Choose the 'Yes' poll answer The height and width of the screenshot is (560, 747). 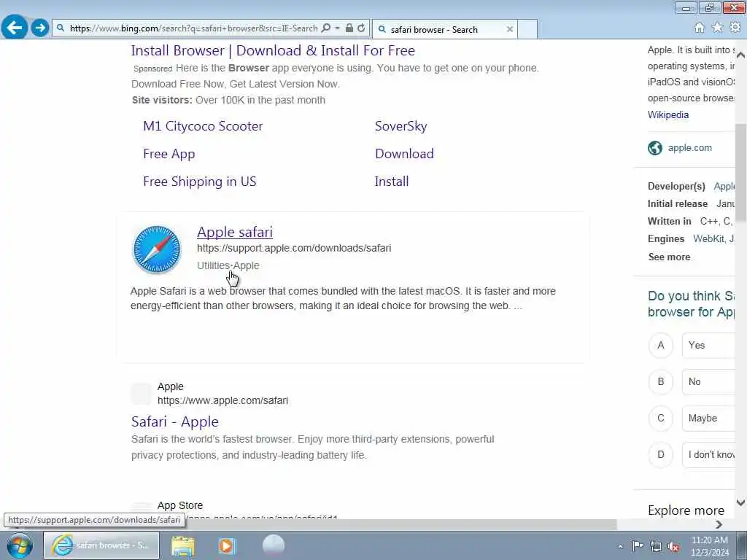click(x=708, y=345)
